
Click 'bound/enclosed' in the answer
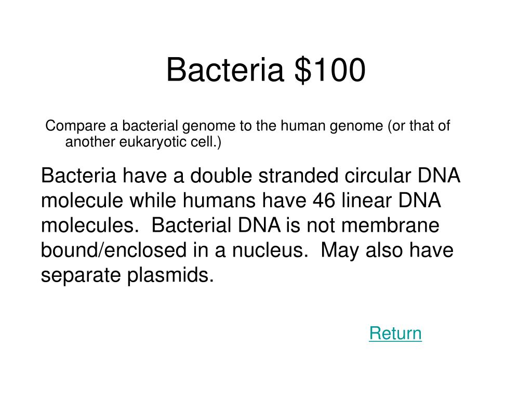(x=114, y=250)
